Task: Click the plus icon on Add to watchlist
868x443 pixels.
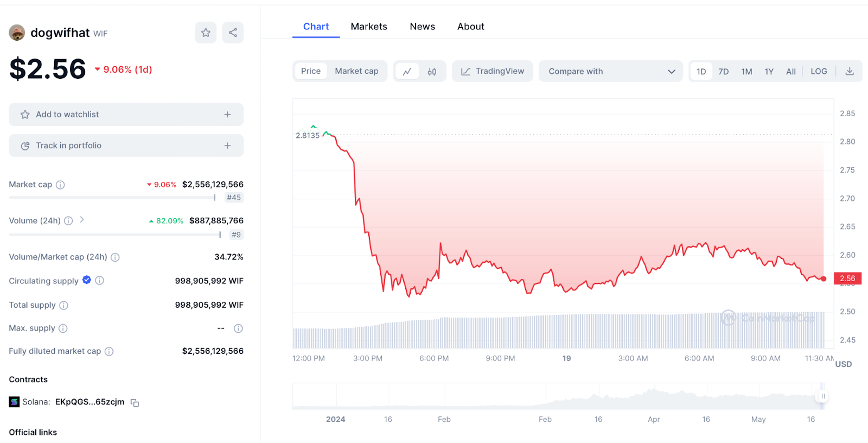Action: pos(227,115)
